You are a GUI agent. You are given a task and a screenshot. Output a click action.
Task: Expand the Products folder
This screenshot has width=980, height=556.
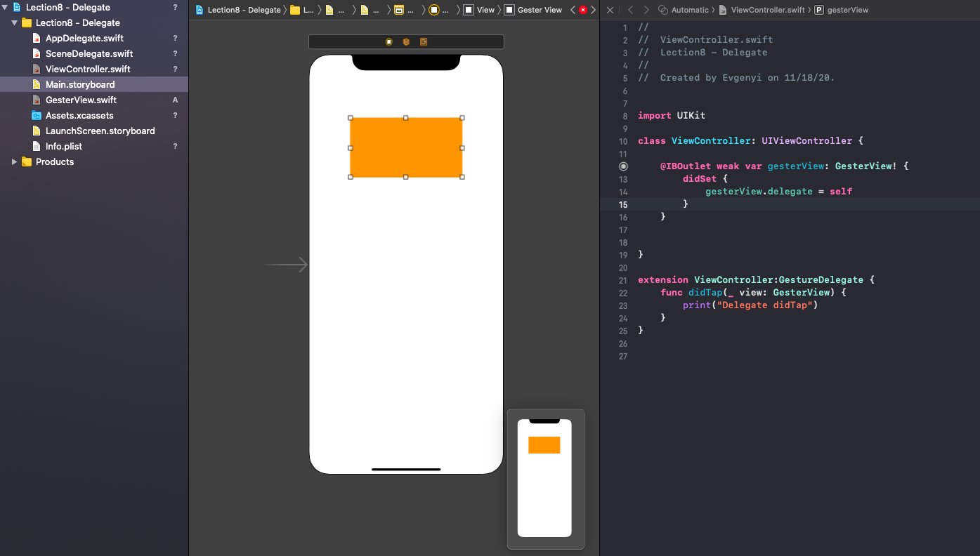tap(14, 161)
